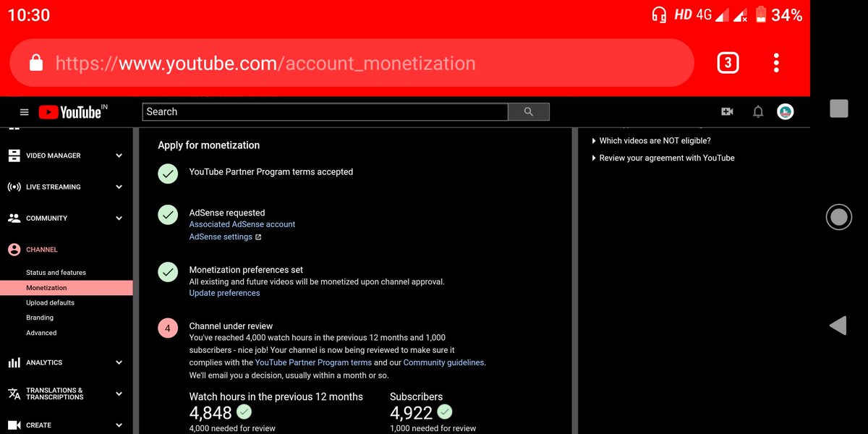
Task: Click into the YouTube Search field
Action: point(325,111)
